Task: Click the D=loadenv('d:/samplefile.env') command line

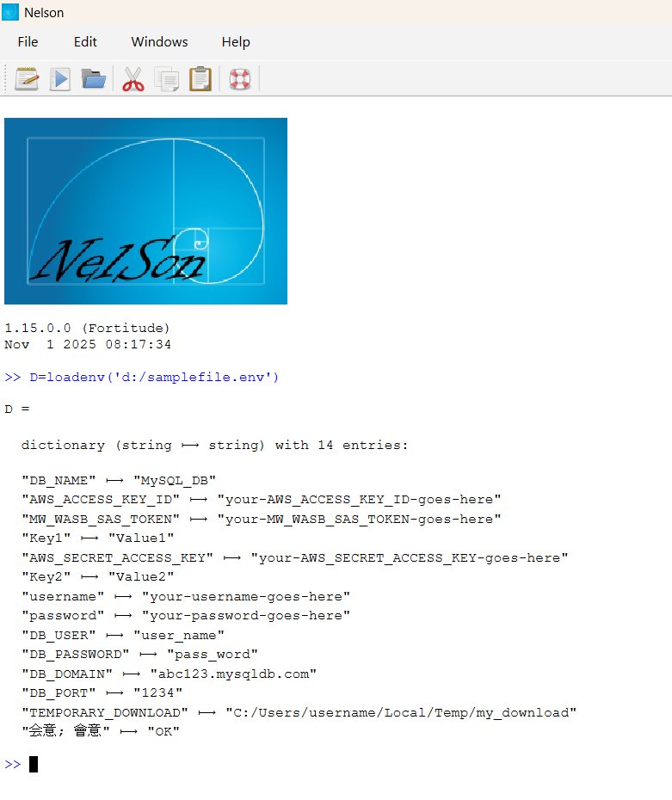Action: (x=142, y=377)
